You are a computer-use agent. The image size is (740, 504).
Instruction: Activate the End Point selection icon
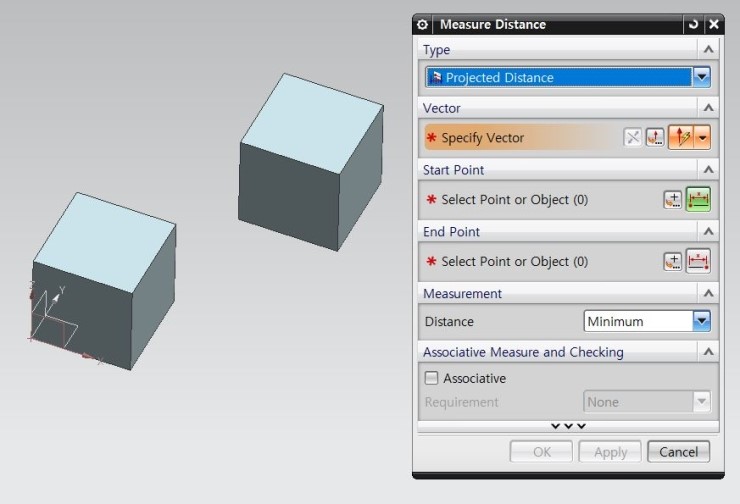click(698, 262)
